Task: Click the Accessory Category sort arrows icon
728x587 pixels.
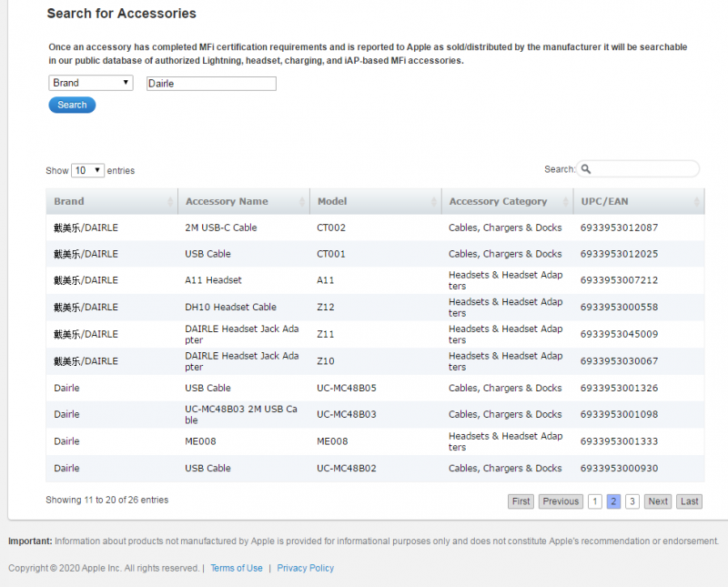Action: tap(565, 201)
